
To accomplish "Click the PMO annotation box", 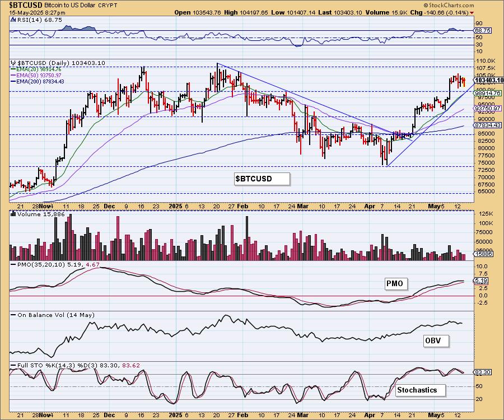I will 396,284.
